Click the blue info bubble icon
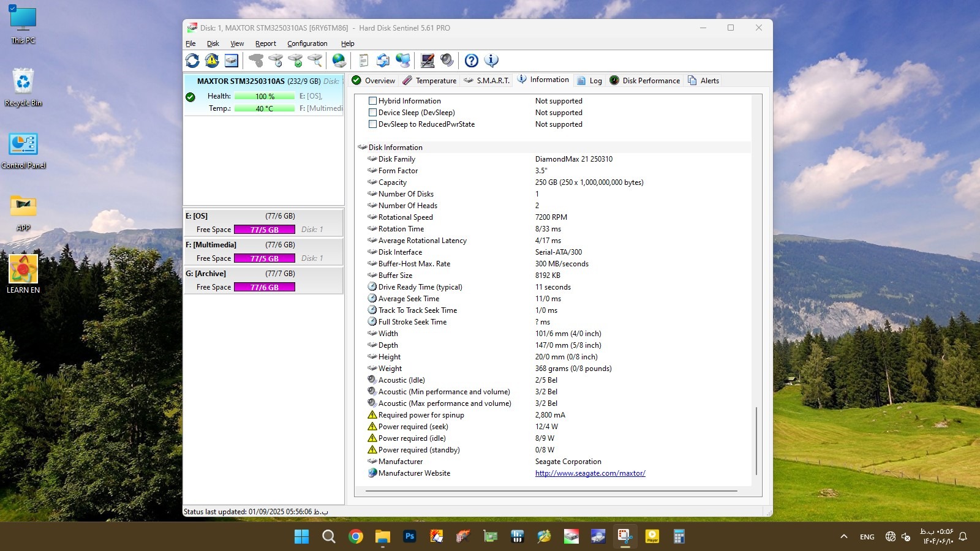Viewport: 980px width, 551px height. coord(491,60)
